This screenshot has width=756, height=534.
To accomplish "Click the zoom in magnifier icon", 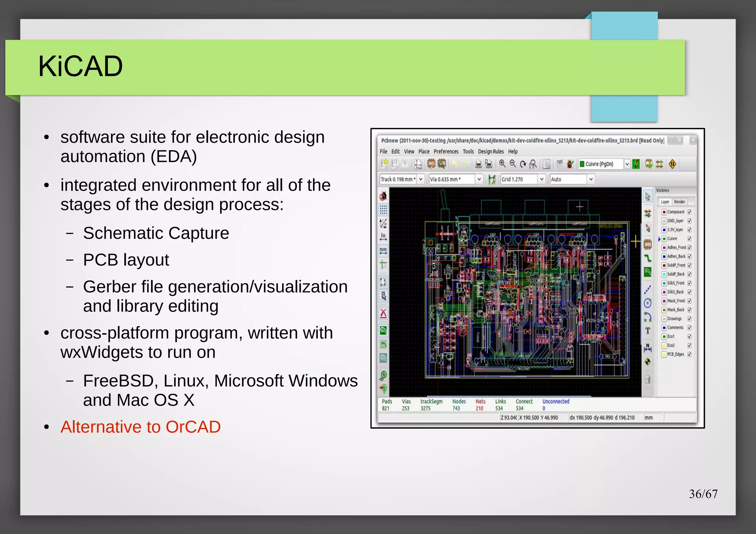I will pyautogui.click(x=502, y=164).
